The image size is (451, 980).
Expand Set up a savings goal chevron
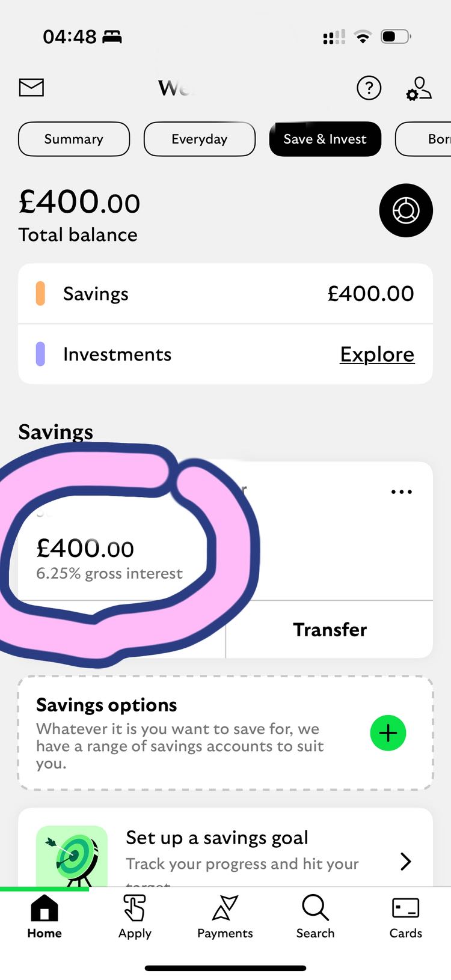click(x=406, y=862)
